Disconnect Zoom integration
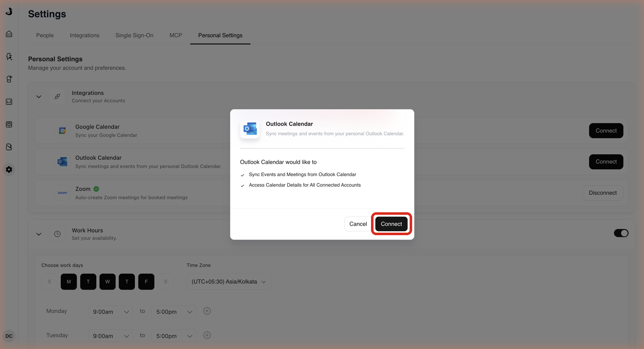 (x=603, y=193)
